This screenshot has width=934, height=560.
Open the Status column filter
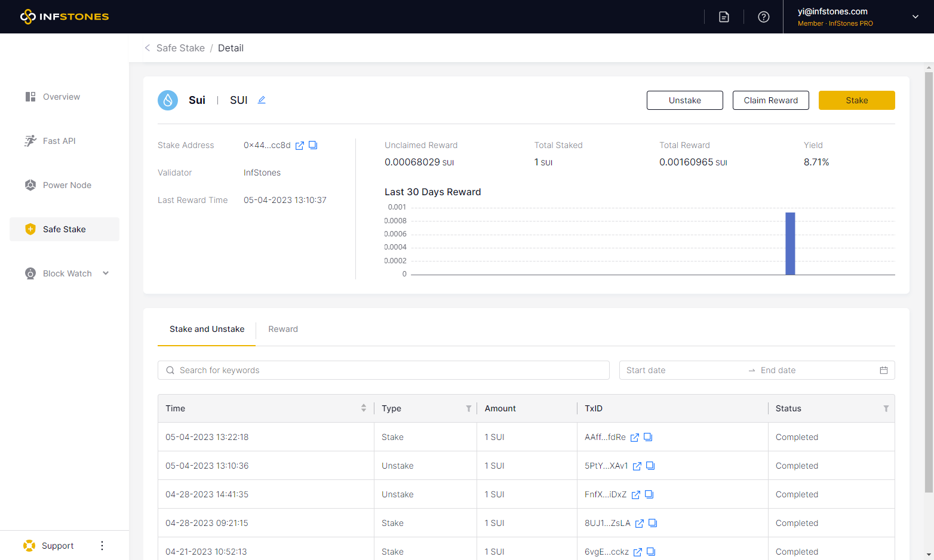click(886, 408)
